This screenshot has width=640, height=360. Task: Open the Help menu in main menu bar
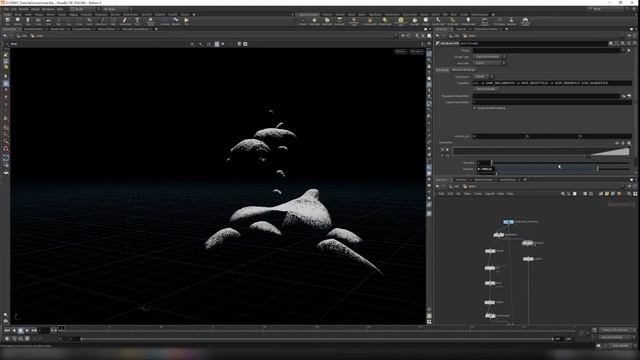[x=60, y=9]
